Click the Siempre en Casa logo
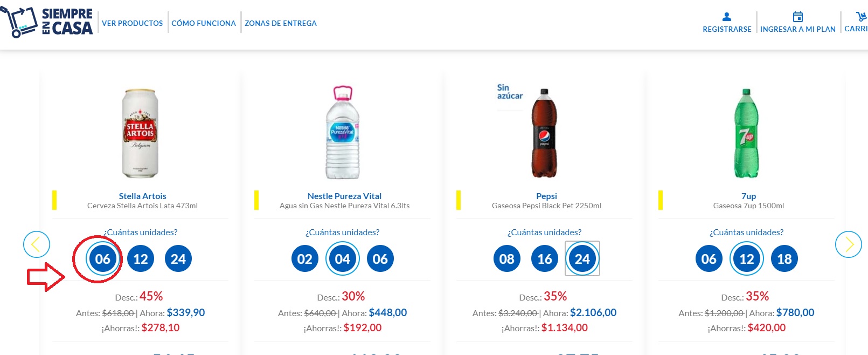This screenshot has height=355, width=868. point(47,23)
